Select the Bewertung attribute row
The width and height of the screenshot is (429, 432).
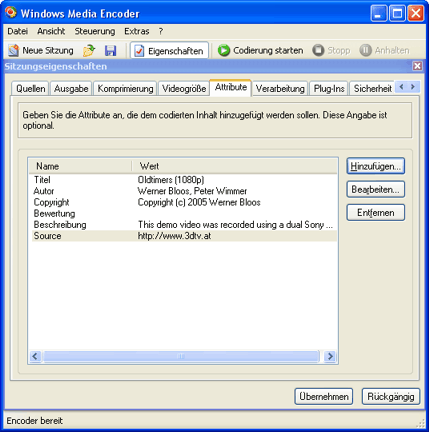pyautogui.click(x=184, y=214)
